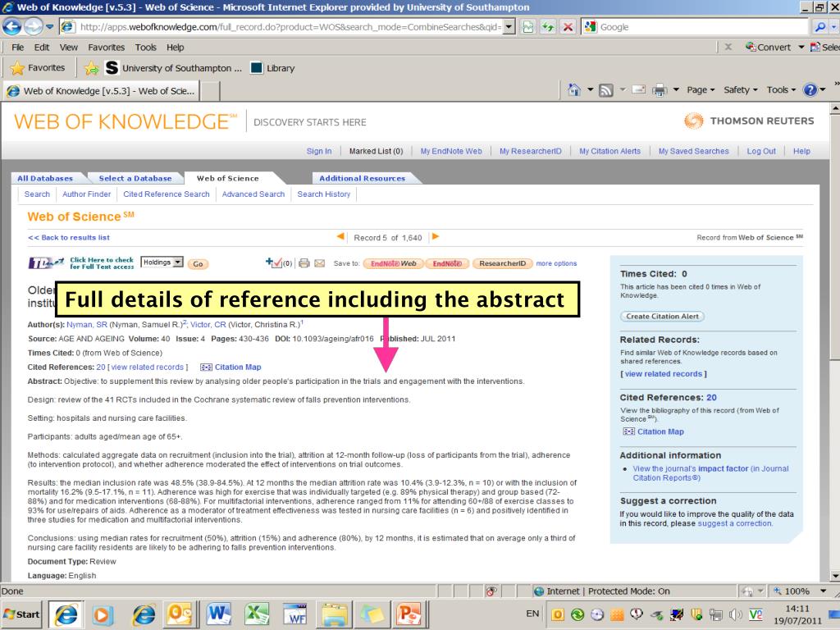
Task: Click the Go button next to Holdings
Action: (199, 263)
